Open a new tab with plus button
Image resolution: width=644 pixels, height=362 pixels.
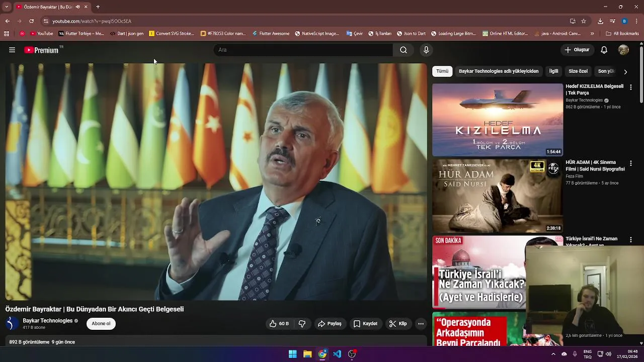point(98,7)
